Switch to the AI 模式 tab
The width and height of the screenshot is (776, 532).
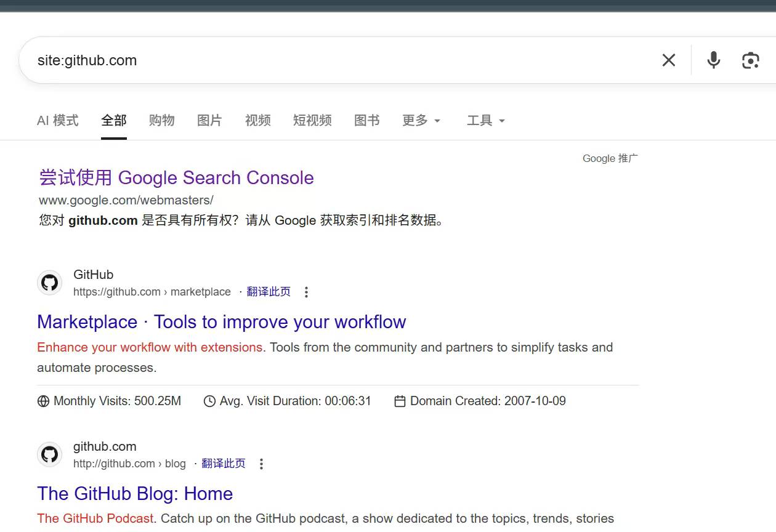[x=58, y=120]
